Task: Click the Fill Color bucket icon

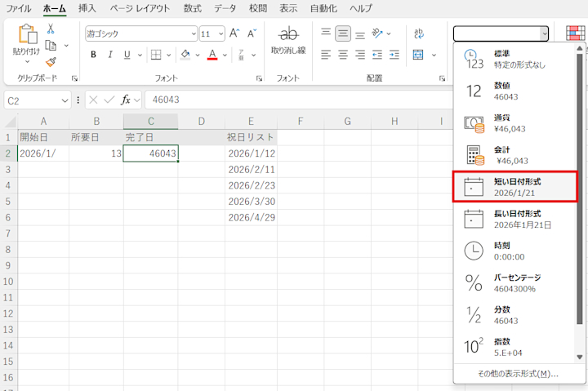Action: tap(185, 55)
